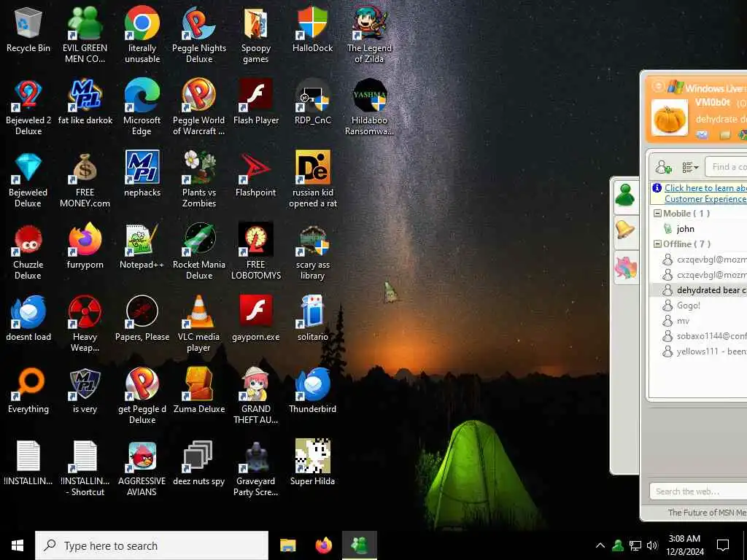The height and width of the screenshot is (560, 747).
Task: Click the Add a contact button in Messenger
Action: point(663,167)
